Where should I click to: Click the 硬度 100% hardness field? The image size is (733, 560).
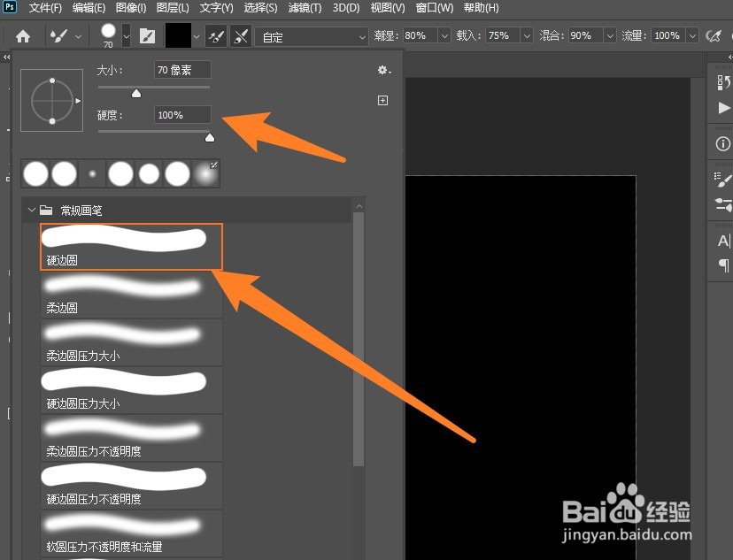click(182, 115)
